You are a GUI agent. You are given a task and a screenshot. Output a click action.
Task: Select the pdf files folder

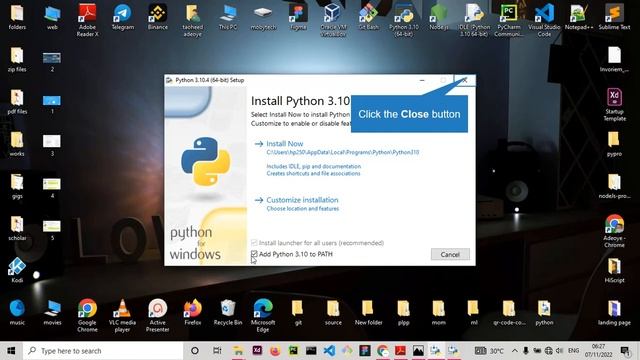coord(17,102)
